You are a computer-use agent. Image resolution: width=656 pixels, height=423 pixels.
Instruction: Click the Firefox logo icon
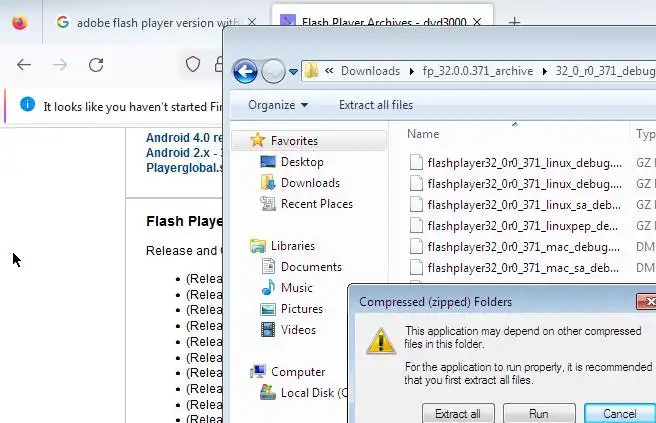click(x=20, y=22)
